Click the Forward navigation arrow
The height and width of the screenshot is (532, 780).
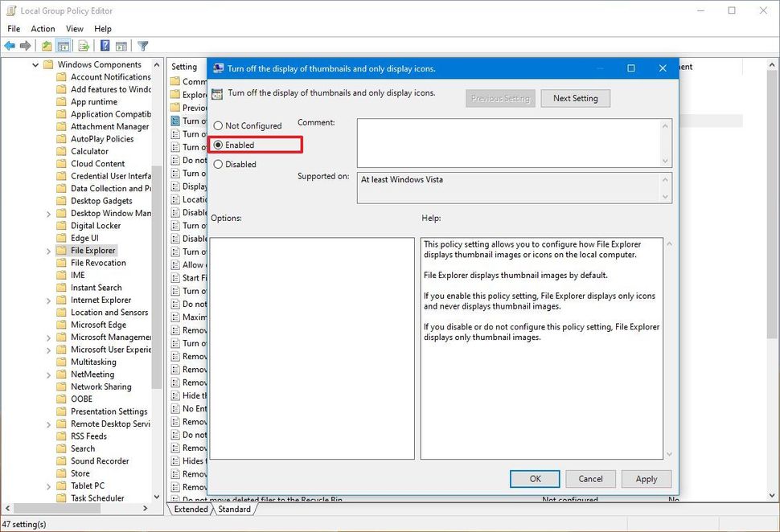tap(25, 46)
